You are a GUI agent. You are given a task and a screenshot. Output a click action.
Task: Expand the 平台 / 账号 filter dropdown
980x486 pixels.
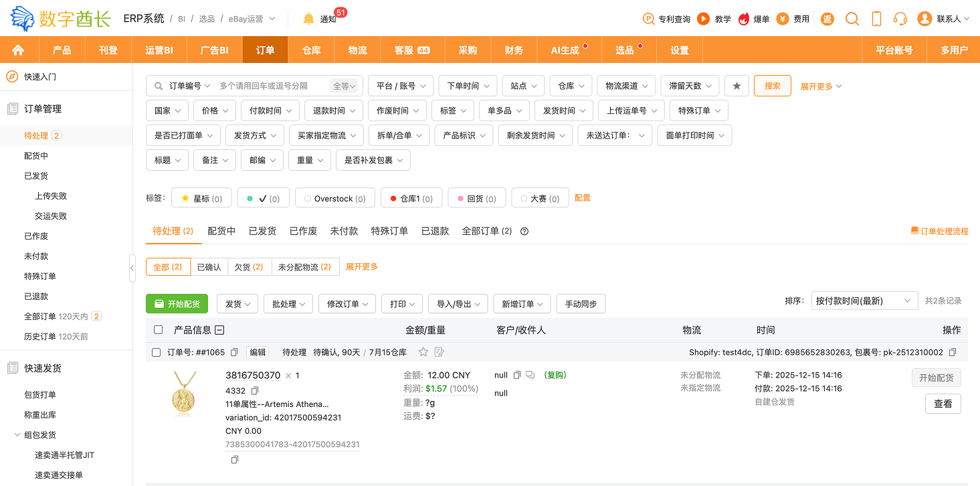click(x=401, y=86)
